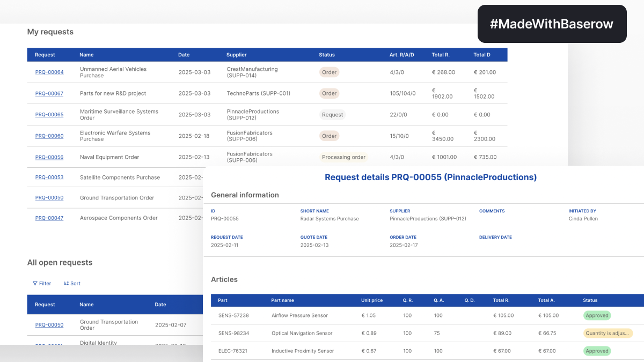The image size is (644, 362).
Task: Open the Sort control above open requests
Action: (72, 283)
